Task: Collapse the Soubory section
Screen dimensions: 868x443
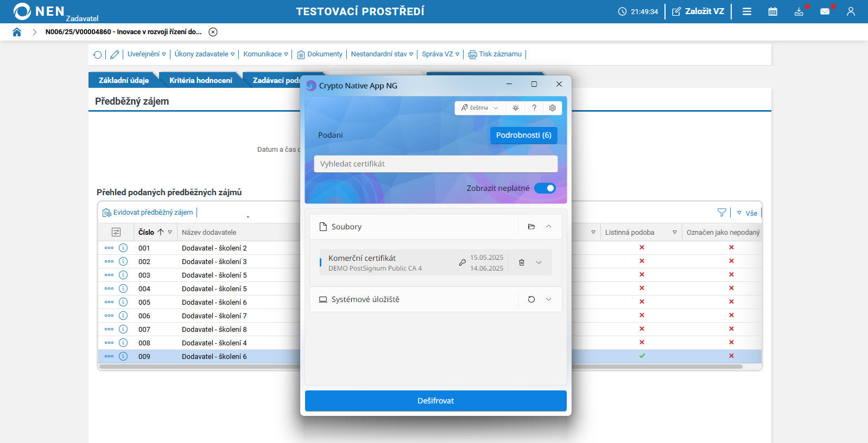Action: tap(549, 227)
